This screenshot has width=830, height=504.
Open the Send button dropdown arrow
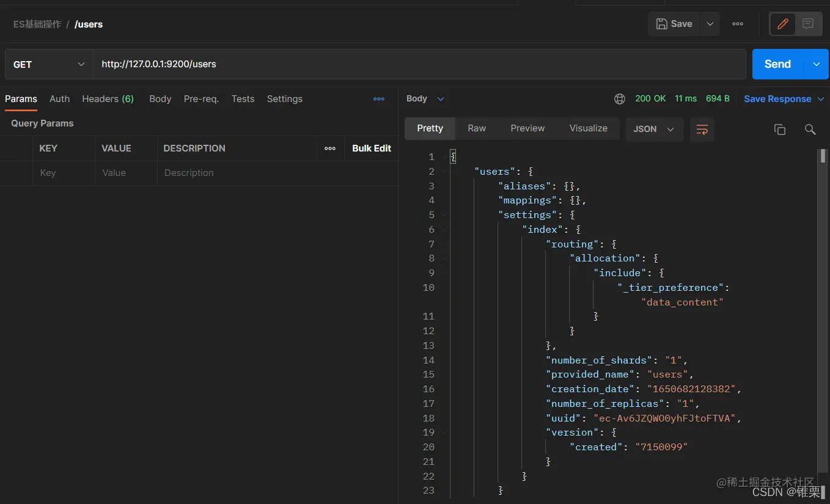click(817, 64)
